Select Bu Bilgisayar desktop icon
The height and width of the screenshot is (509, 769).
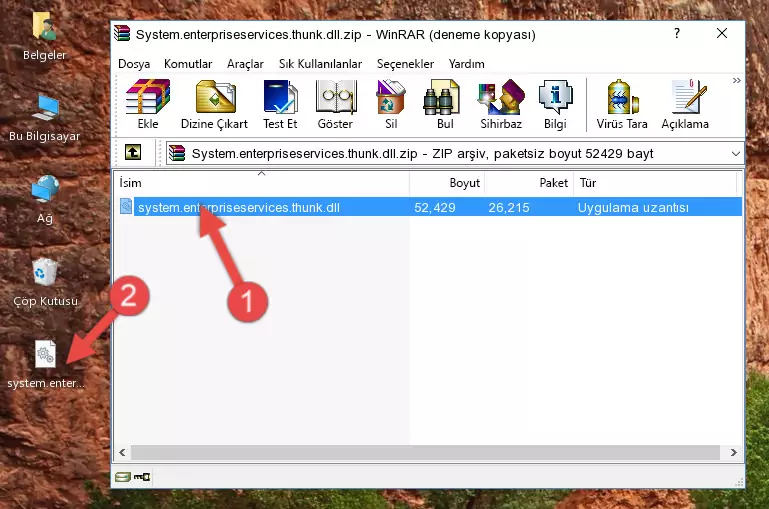pos(44,119)
